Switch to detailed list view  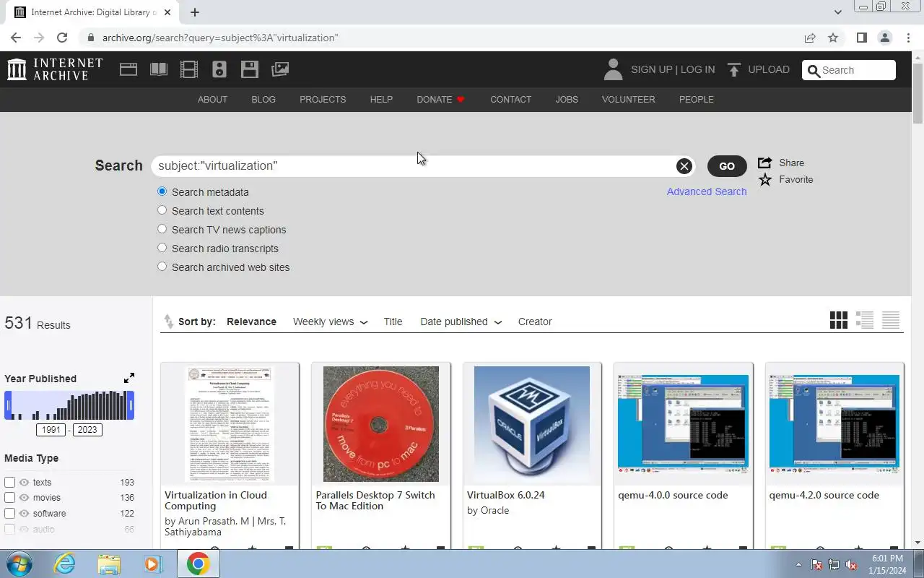click(865, 320)
